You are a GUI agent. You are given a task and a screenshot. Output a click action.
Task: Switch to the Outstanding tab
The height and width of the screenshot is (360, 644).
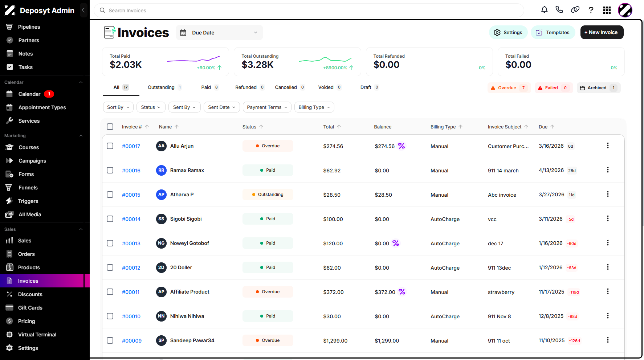pyautogui.click(x=164, y=87)
